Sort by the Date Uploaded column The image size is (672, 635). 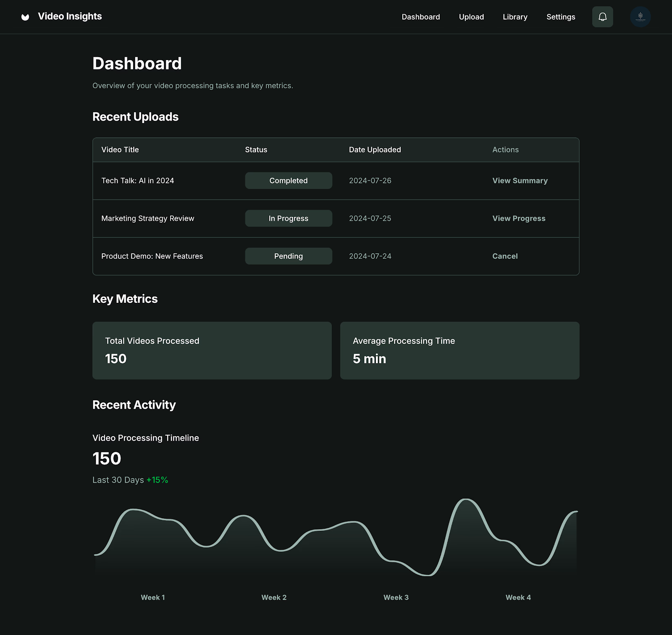pyautogui.click(x=374, y=150)
